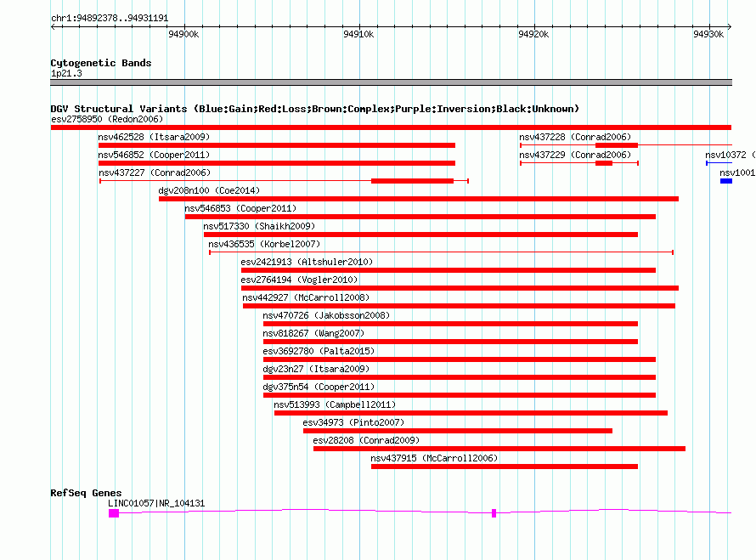
Task: Open the dgv23n27 (Itsara2009) variant
Action: click(460, 377)
